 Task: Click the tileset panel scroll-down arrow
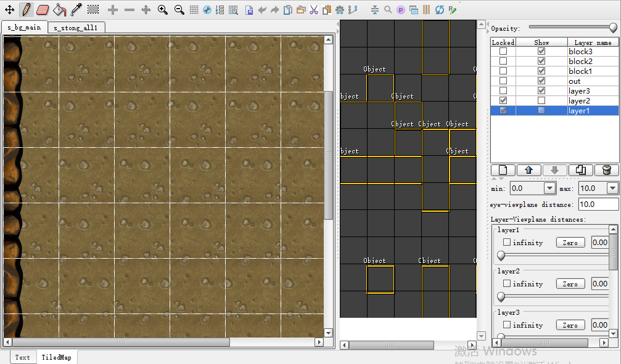(328, 333)
